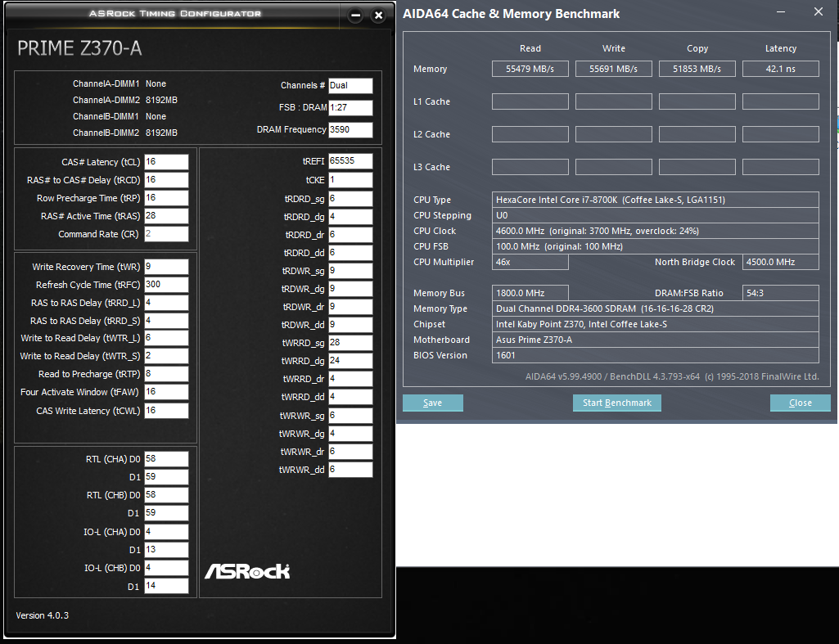Click the CPU Multiplier value 46x
Viewport: 839px width, 644px height.
(530, 262)
